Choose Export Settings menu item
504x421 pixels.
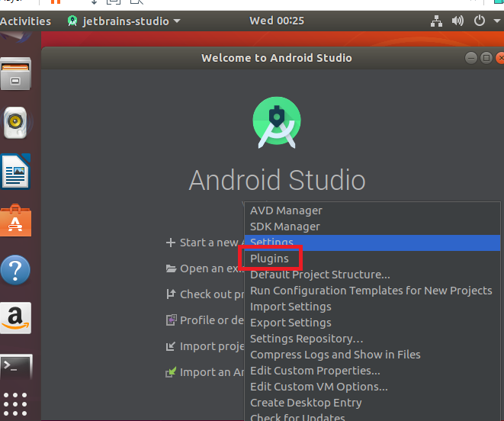[372, 323]
